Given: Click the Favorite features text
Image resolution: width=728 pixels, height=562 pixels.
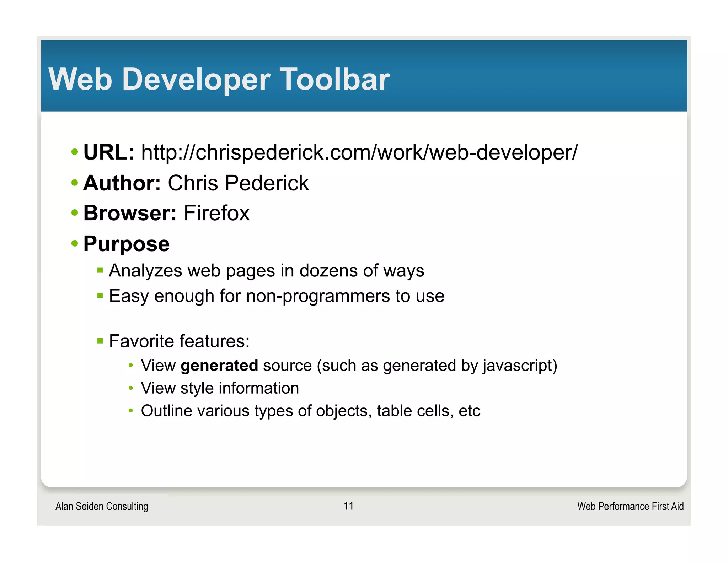Looking at the screenshot, I should 179,341.
